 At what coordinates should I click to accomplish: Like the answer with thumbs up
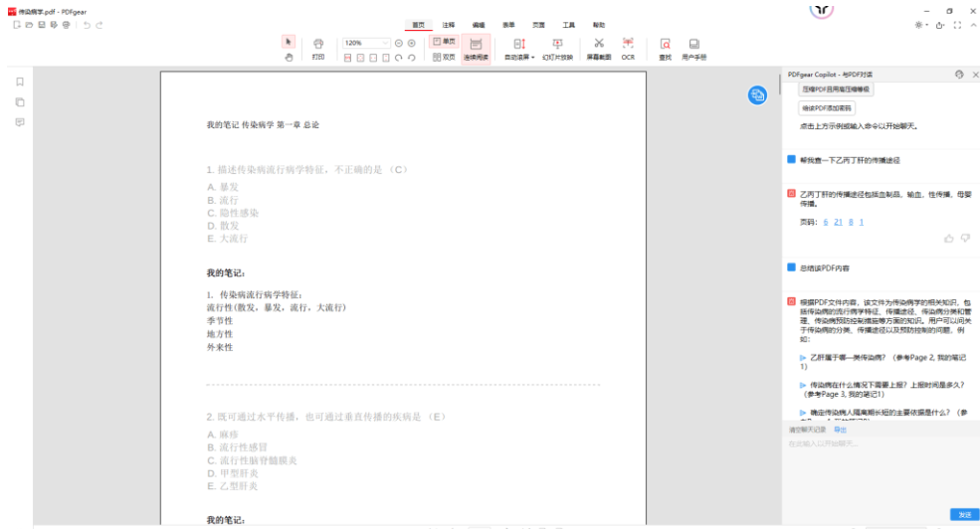(x=949, y=239)
